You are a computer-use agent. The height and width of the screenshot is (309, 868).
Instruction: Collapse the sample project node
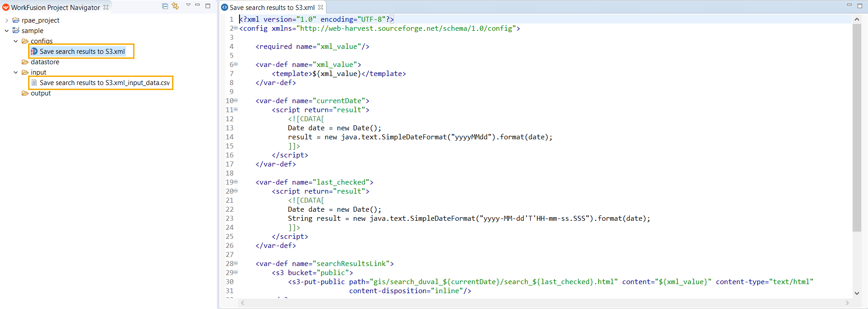coord(6,31)
